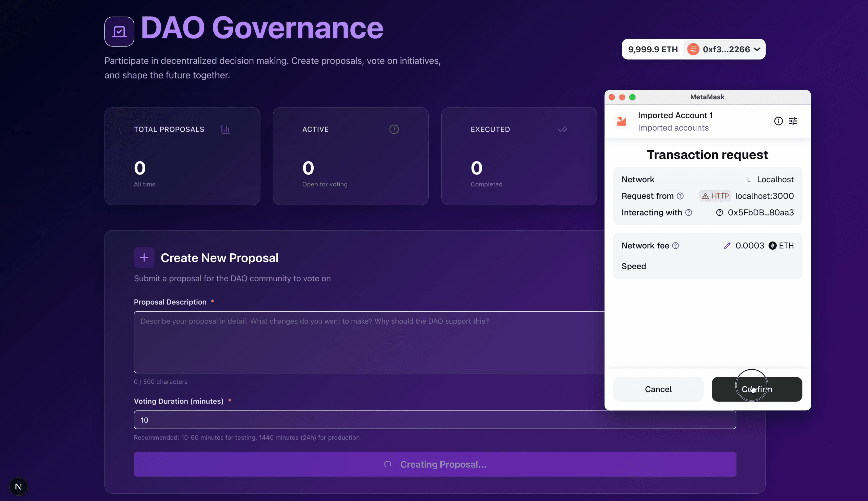868x501 pixels.
Task: Click the orange fox avatar of Imported Account 1
Action: 622,121
